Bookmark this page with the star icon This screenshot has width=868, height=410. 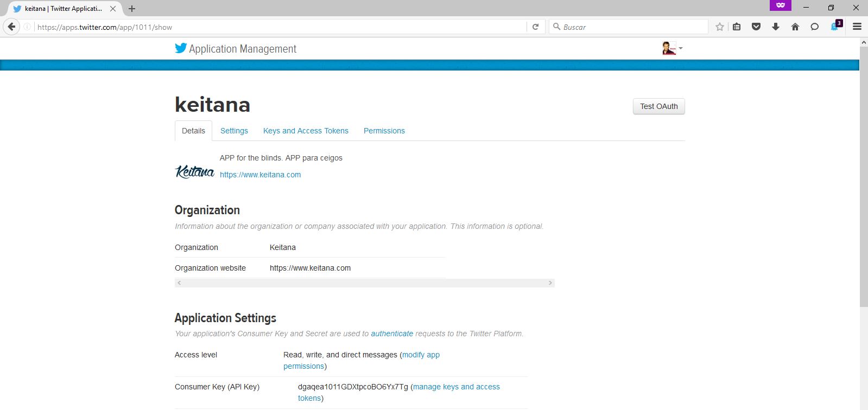click(720, 27)
